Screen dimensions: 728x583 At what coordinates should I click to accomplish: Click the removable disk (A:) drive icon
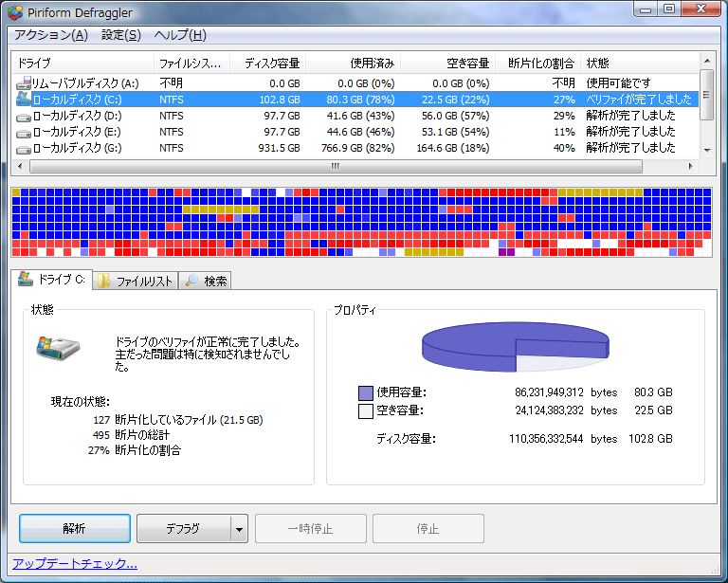coord(23,83)
